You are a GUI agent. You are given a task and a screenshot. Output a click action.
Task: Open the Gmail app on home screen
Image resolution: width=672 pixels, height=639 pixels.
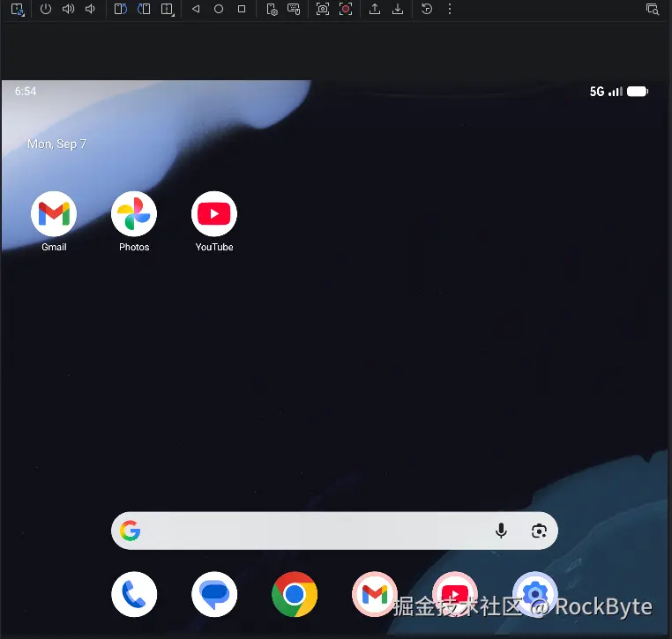point(54,221)
